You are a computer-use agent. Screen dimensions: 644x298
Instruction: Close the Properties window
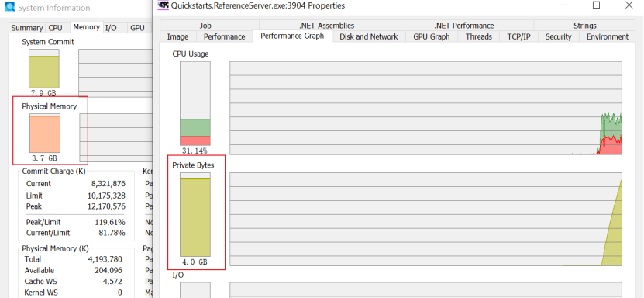tap(629, 5)
